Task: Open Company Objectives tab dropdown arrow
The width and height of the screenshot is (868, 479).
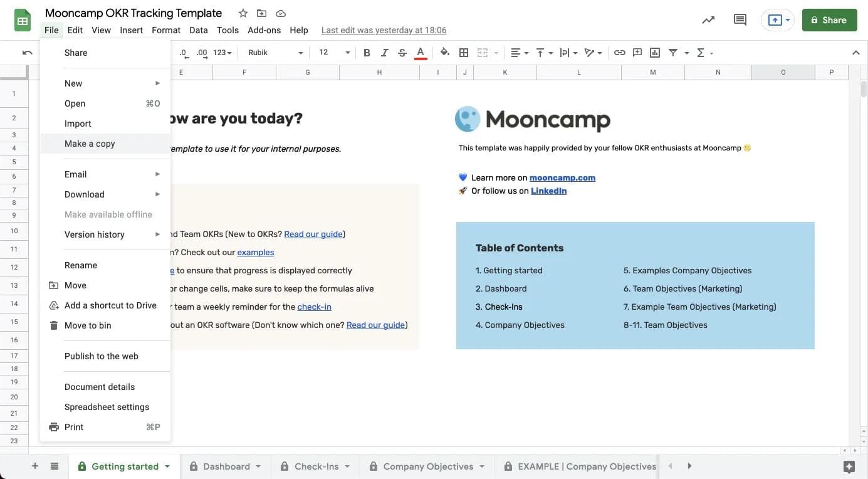Action: click(x=482, y=466)
